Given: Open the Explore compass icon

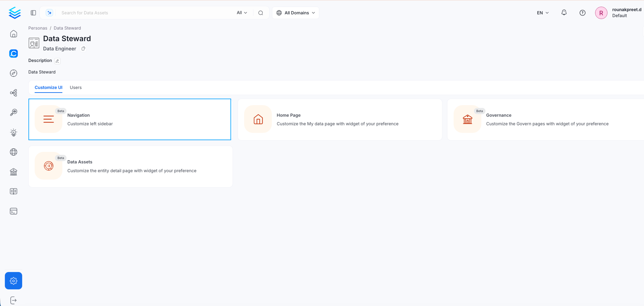Looking at the screenshot, I should (x=13, y=73).
